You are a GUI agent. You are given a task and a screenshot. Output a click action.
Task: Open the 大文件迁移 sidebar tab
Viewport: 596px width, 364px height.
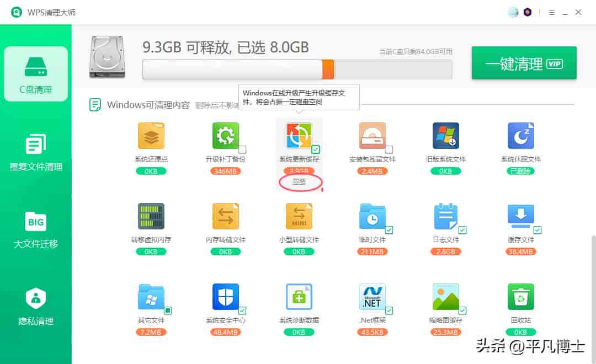(36, 229)
